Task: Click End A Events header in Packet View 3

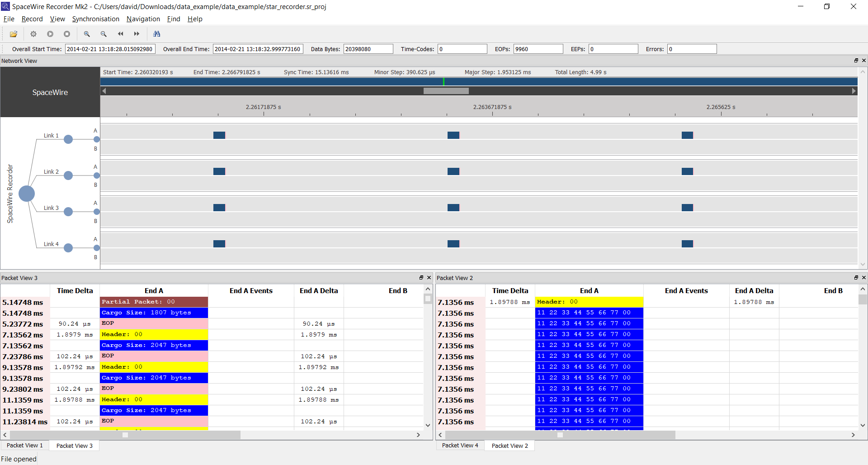Action: pos(251,291)
